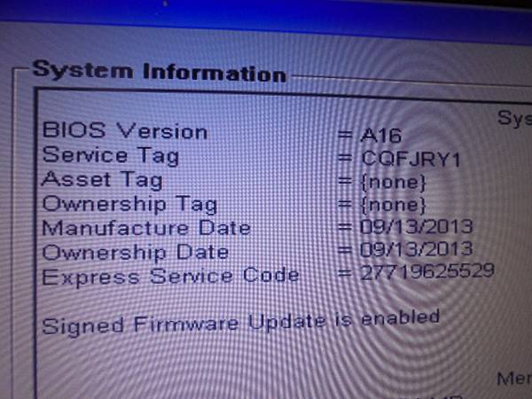Image resolution: width=532 pixels, height=399 pixels.
Task: Select the Manufacture Date label
Action: (x=146, y=228)
